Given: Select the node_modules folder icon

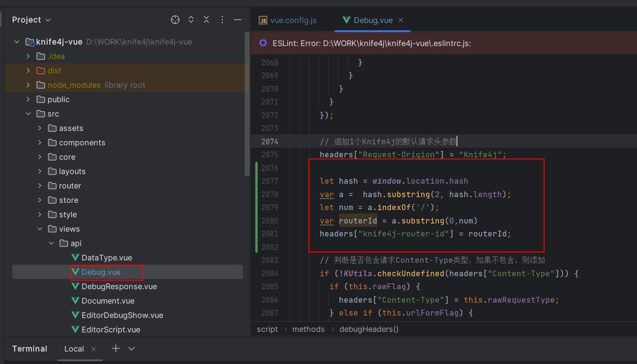Looking at the screenshot, I should (x=41, y=85).
